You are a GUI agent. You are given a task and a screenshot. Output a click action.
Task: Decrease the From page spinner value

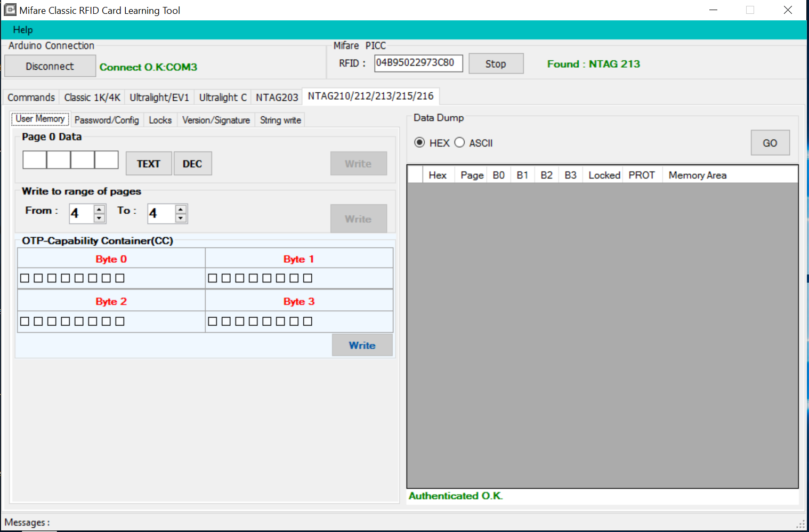(x=99, y=218)
